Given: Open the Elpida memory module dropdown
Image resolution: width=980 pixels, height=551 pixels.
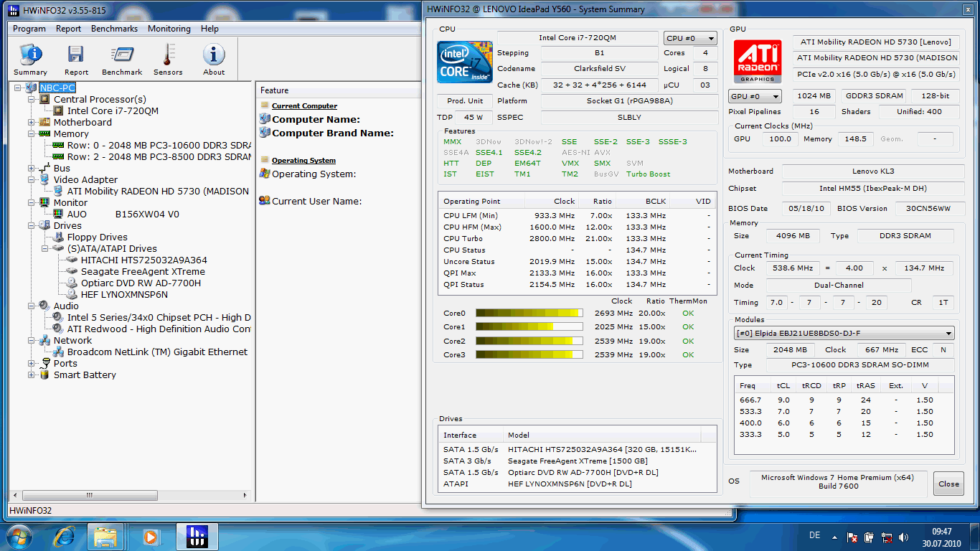Looking at the screenshot, I should 844,333.
